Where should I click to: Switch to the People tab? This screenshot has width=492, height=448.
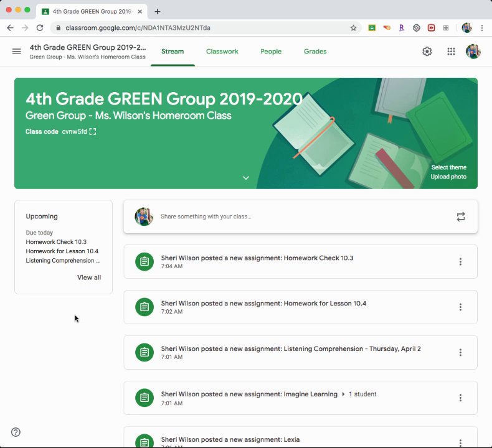(x=271, y=52)
